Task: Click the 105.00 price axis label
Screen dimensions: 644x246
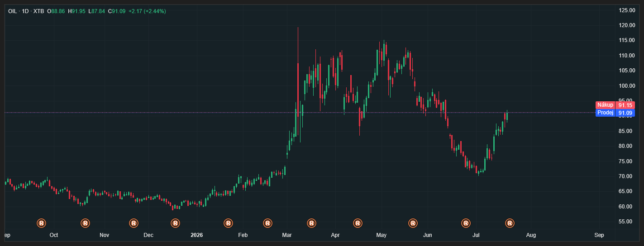Action: [627, 71]
